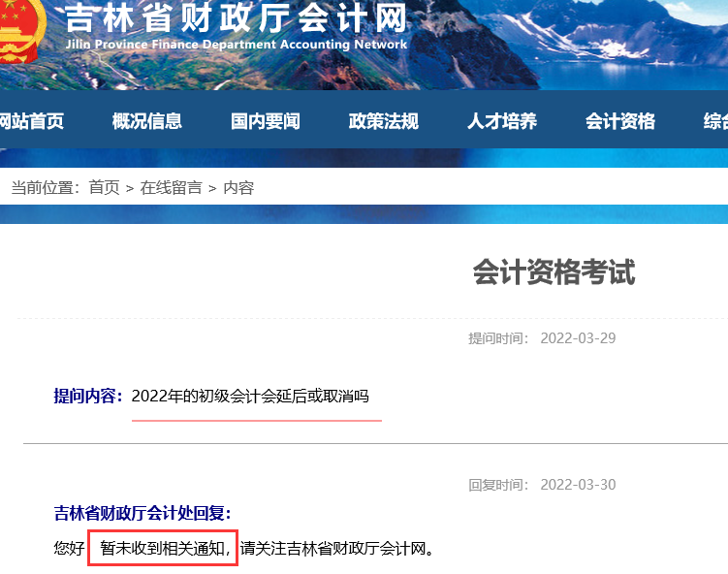The width and height of the screenshot is (728, 574).
Task: Select 人才培养 in the navigation bar
Action: (501, 121)
